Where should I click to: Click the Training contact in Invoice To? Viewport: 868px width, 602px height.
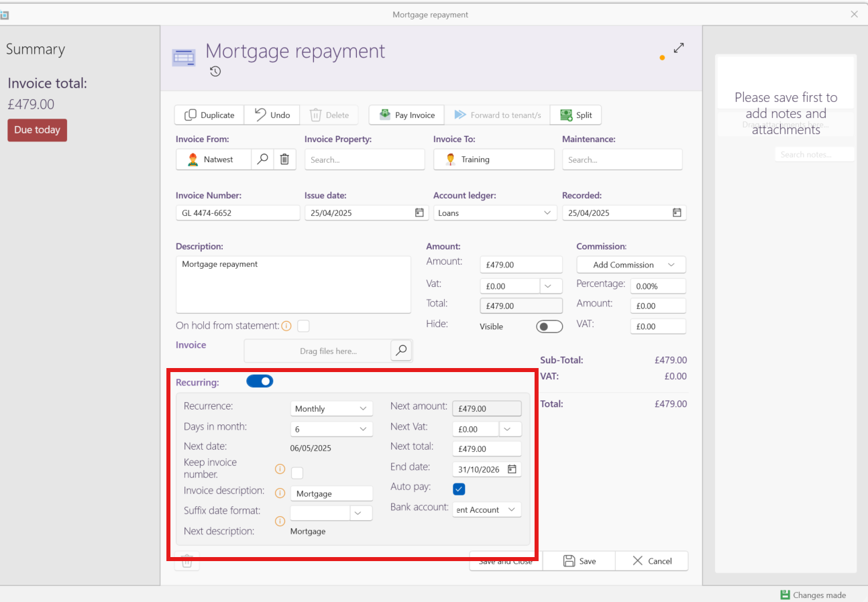pos(494,160)
